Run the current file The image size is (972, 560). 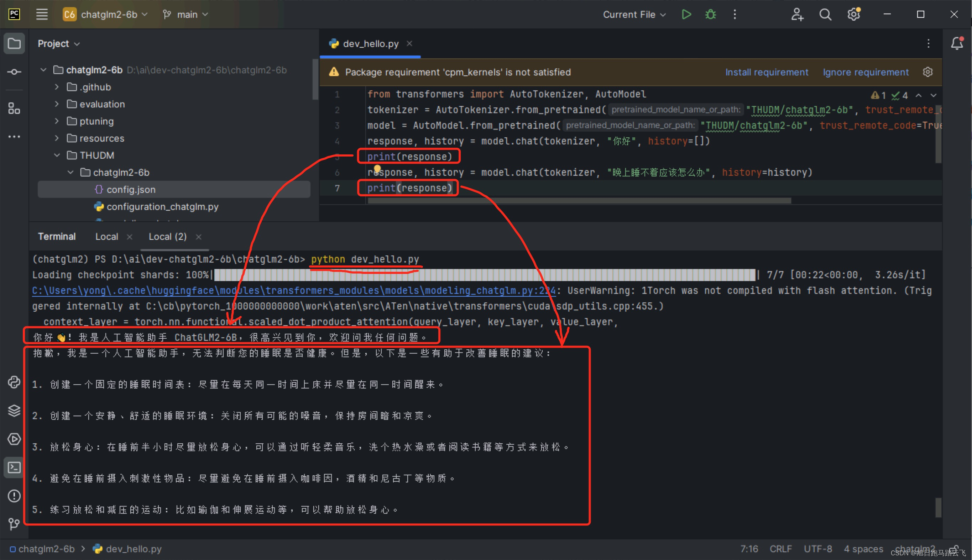pos(686,15)
